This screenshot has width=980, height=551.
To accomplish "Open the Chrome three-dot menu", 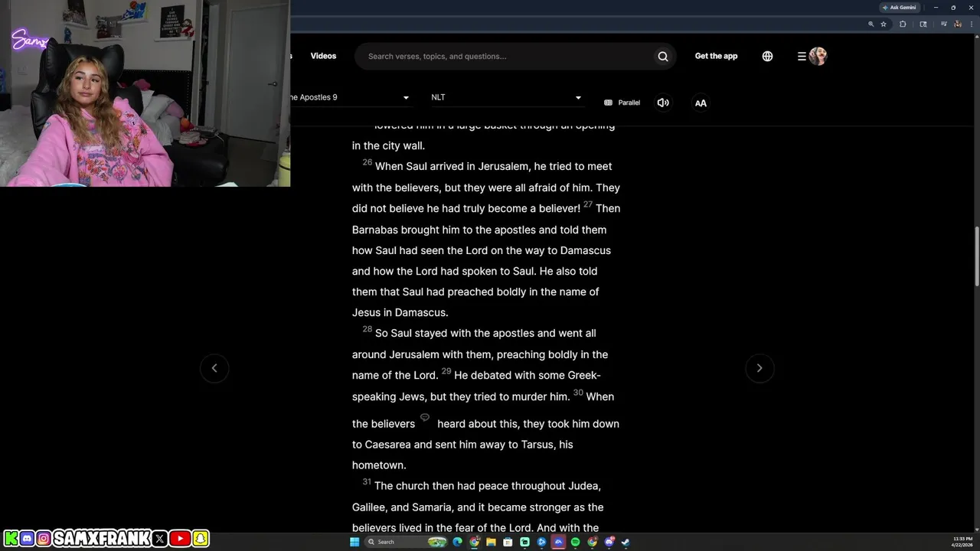I will tap(972, 24).
